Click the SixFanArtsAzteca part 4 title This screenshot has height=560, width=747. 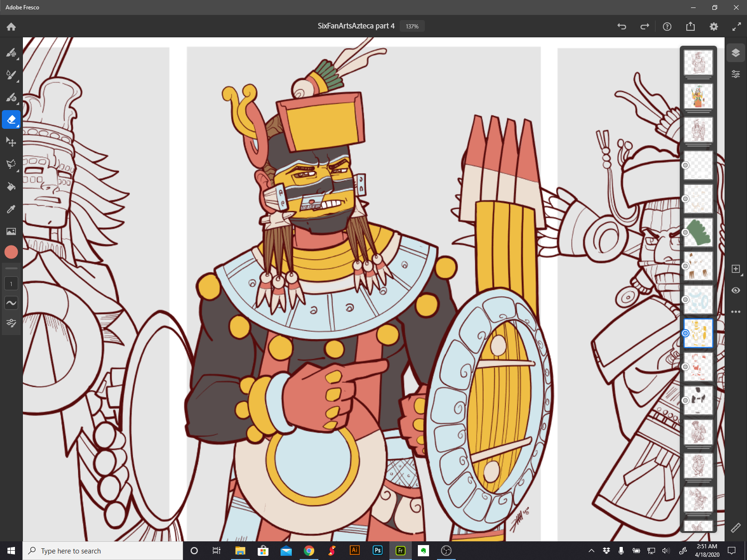click(x=356, y=26)
